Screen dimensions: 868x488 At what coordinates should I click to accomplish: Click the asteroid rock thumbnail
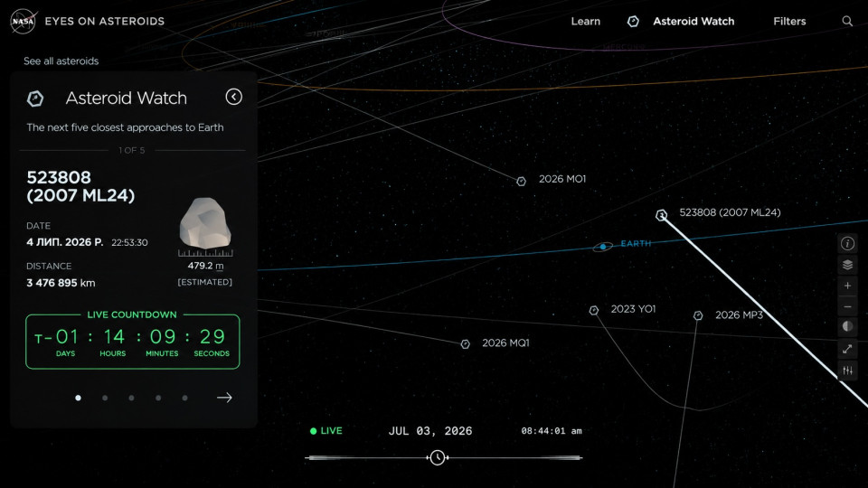tap(205, 223)
